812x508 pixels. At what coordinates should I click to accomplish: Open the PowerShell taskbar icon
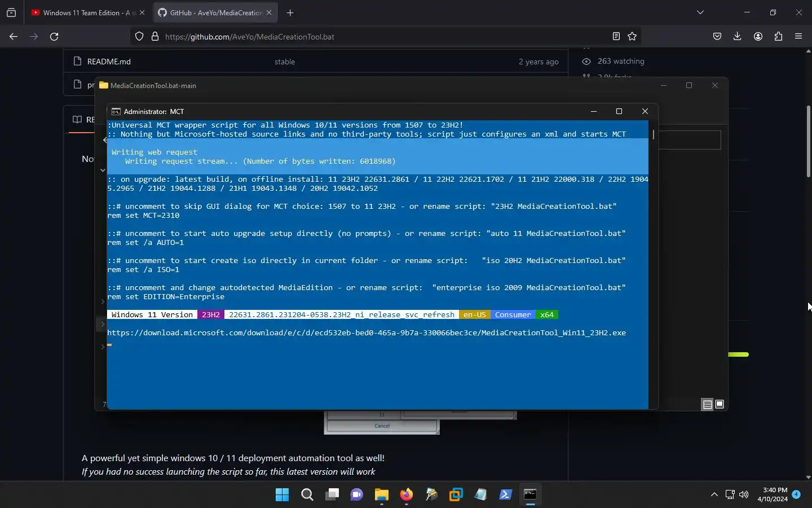[505, 494]
